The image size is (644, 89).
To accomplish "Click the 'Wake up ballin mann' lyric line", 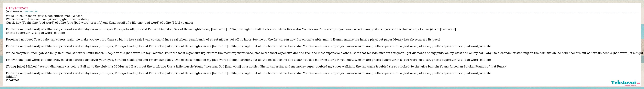I will click(x=45, y=16).
